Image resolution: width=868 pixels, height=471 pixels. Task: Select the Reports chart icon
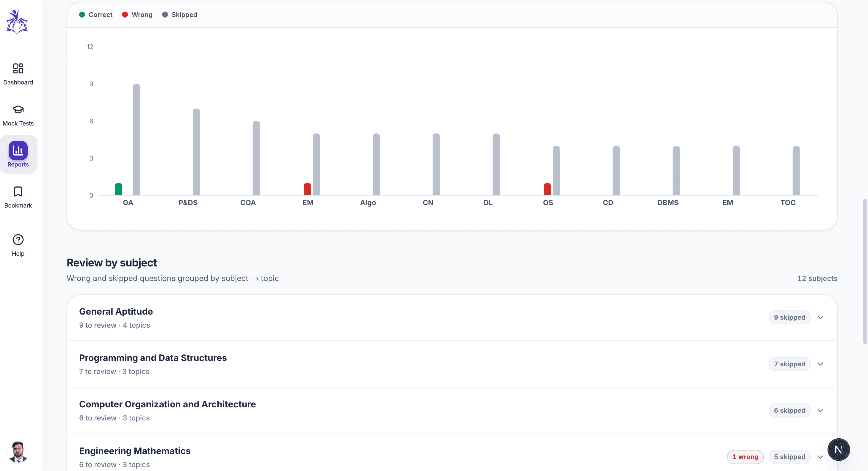point(18,150)
